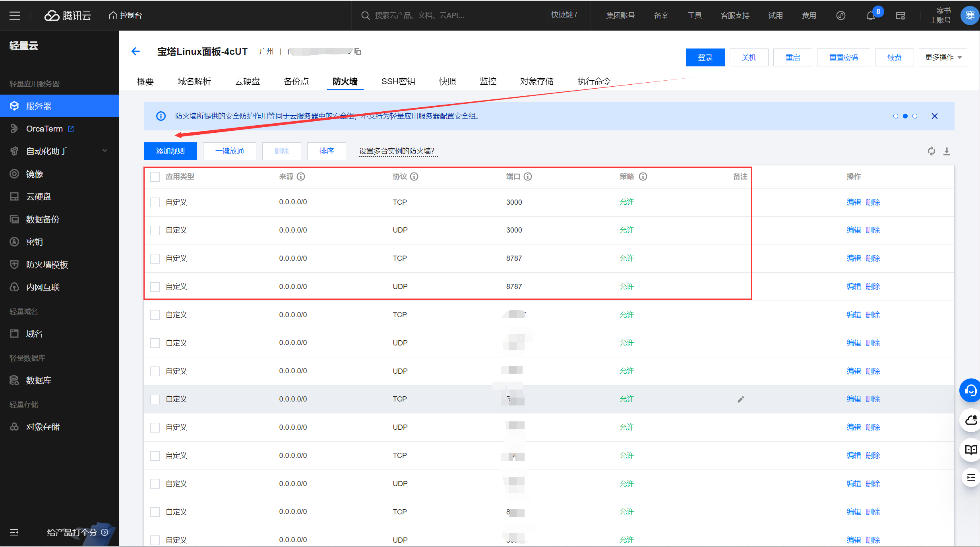Select the first banner carousel dot
The width and height of the screenshot is (980, 547).
pos(896,116)
